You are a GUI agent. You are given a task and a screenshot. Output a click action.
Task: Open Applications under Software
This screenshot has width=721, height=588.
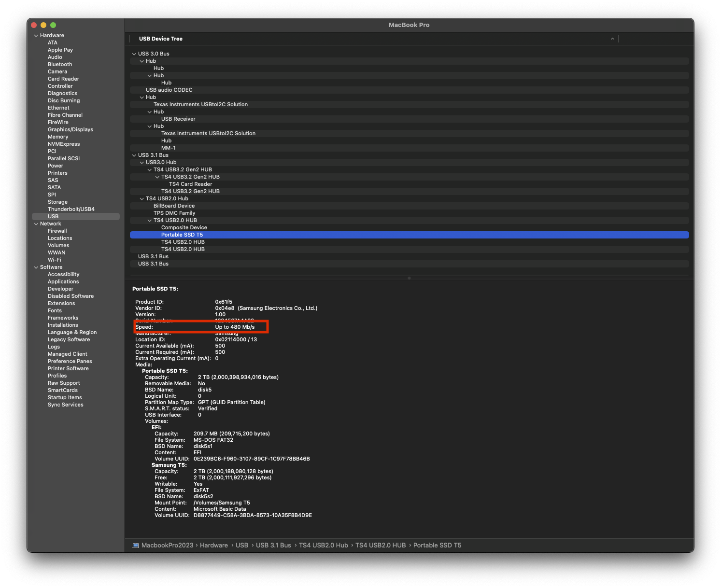tap(63, 281)
